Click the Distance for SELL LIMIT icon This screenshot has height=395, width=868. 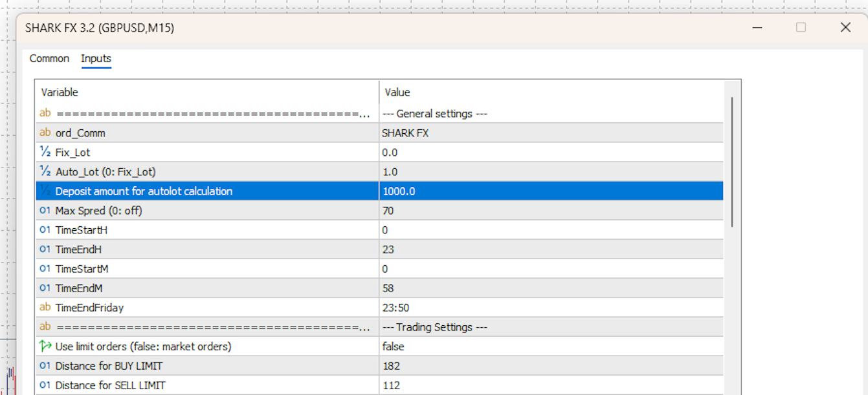coord(45,385)
